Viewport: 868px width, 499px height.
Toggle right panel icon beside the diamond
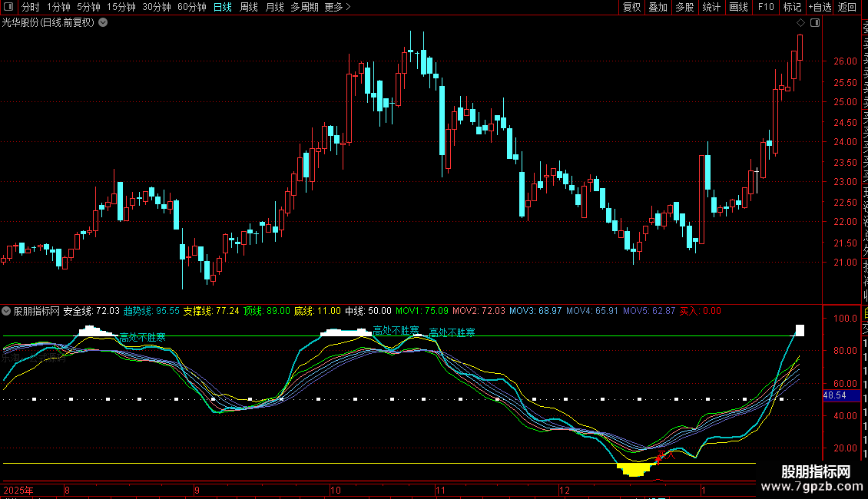tap(815, 23)
